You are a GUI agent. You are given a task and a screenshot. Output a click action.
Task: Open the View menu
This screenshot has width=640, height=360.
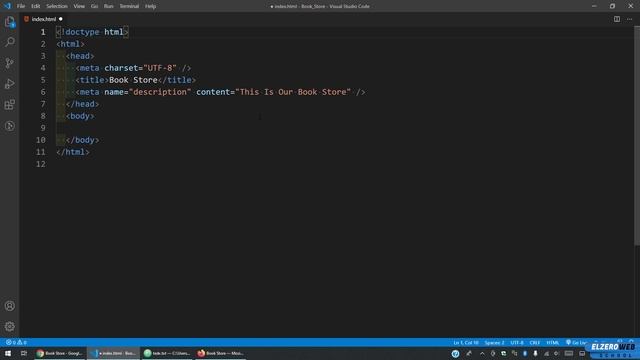click(x=79, y=6)
